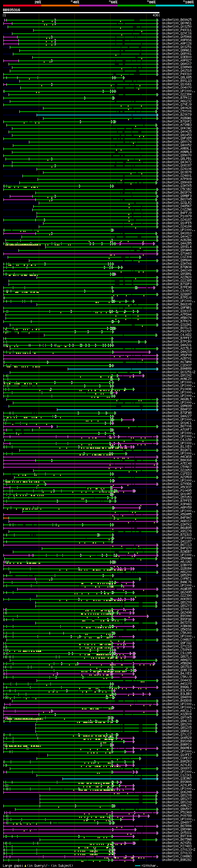Select hit label UniRef100_P10979

click(177, 216)
